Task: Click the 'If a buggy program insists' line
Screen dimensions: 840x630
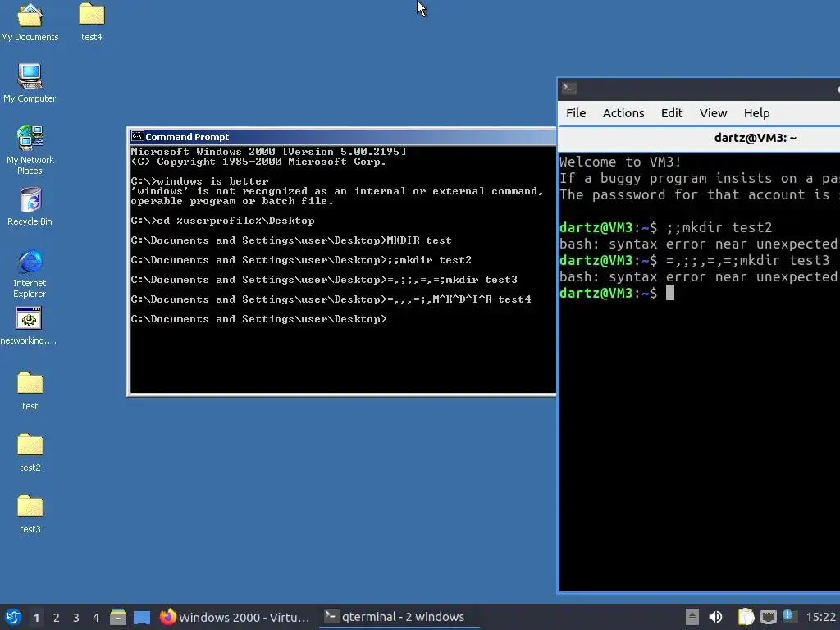Action: (x=699, y=178)
